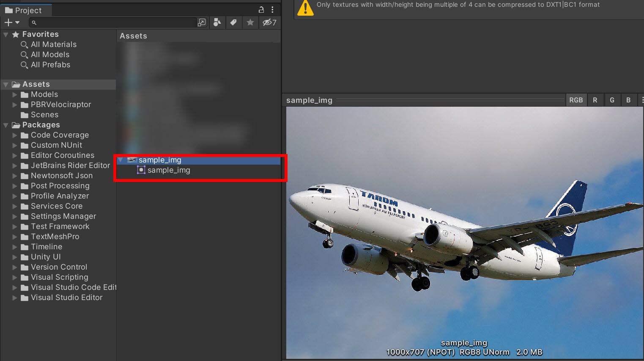Show only the G channel in preview

[x=612, y=100]
